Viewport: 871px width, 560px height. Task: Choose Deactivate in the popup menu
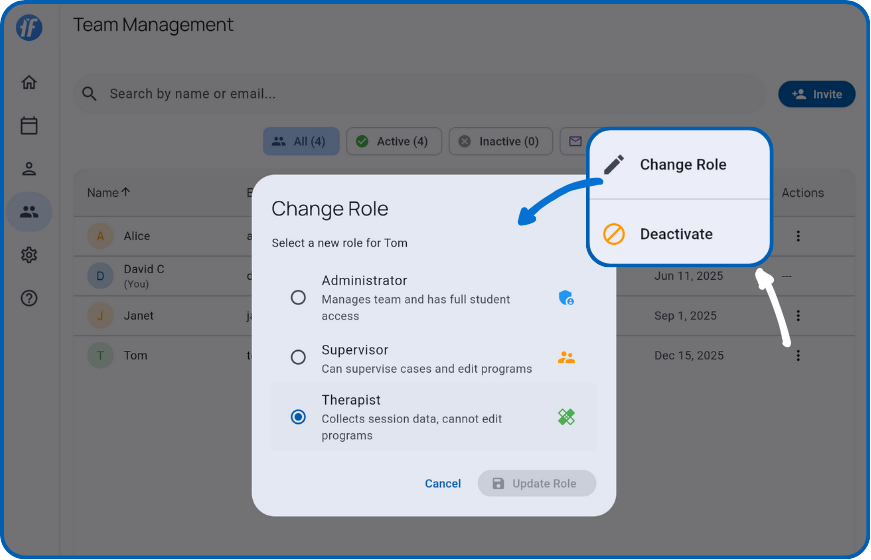[x=679, y=234]
